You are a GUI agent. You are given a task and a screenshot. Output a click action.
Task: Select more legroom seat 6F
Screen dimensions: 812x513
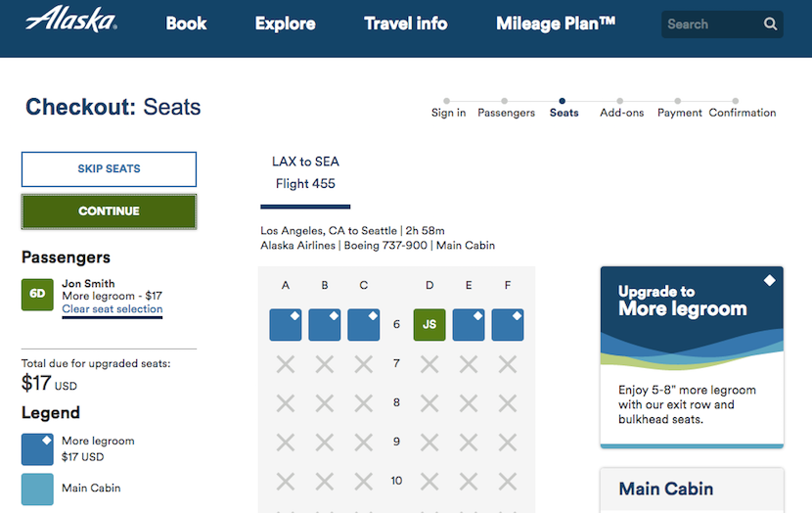(x=508, y=325)
